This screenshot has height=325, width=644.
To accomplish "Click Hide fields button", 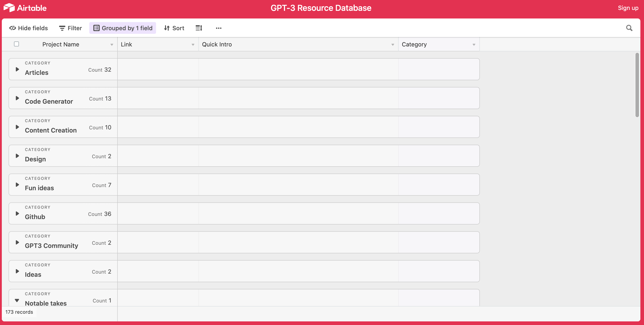I will point(28,28).
